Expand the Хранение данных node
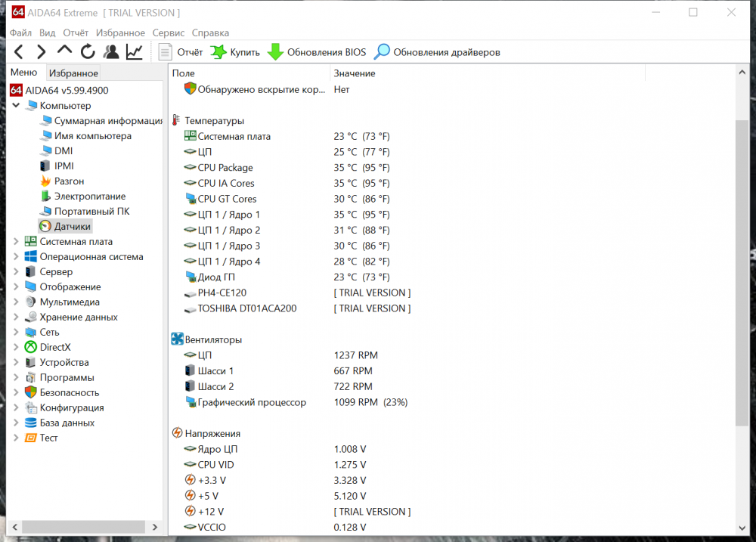 [15, 317]
